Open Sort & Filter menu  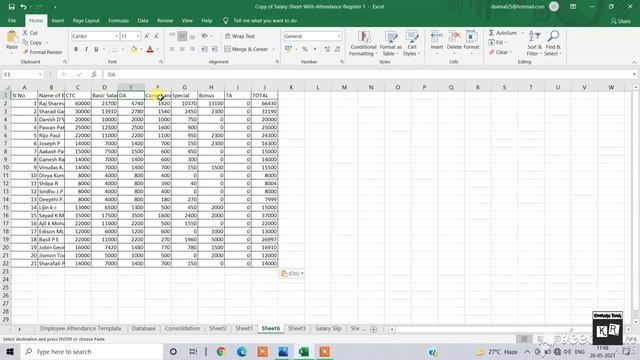pos(534,44)
